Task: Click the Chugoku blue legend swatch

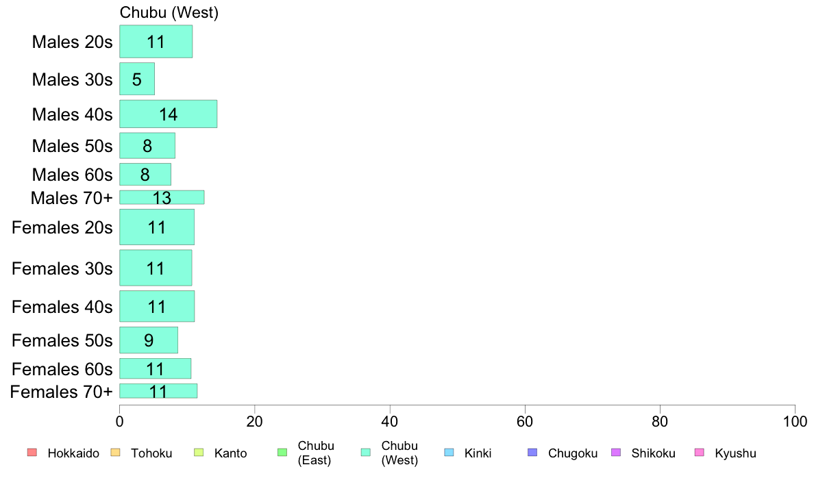Action: [532, 453]
